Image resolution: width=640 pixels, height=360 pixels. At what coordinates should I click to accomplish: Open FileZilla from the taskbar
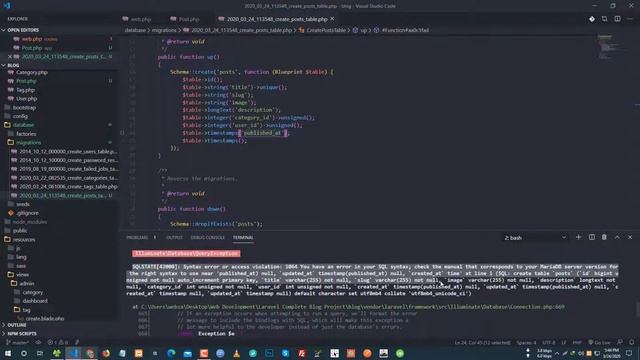click(x=302, y=353)
